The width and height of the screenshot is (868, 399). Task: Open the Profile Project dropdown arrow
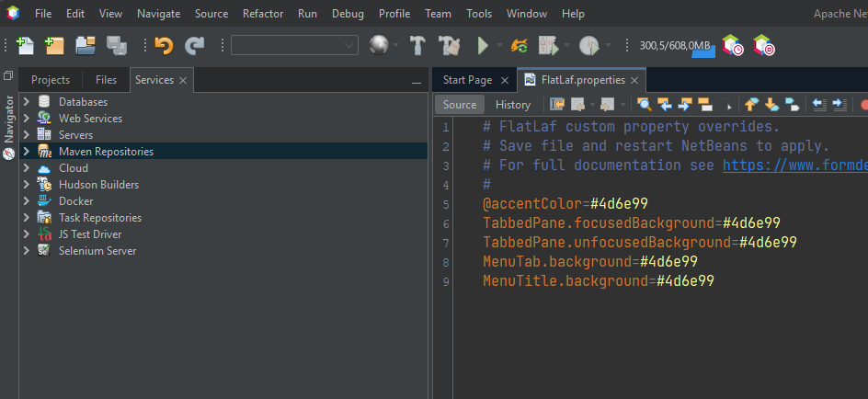(x=608, y=45)
